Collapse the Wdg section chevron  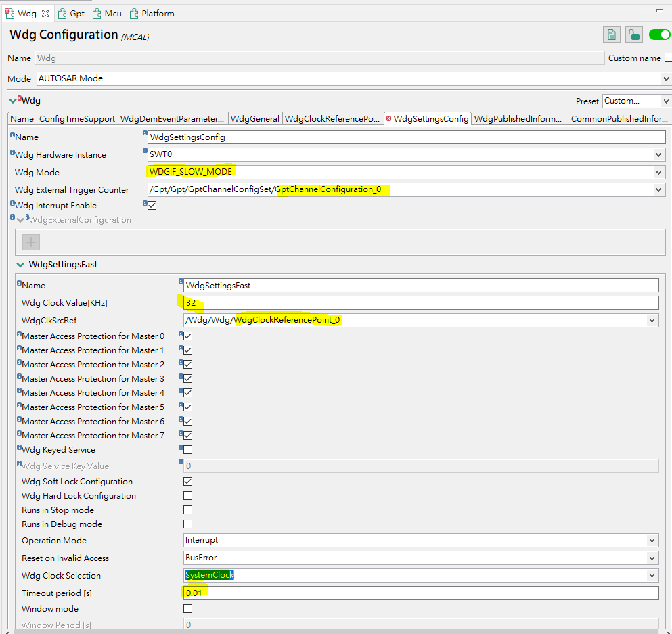point(12,101)
